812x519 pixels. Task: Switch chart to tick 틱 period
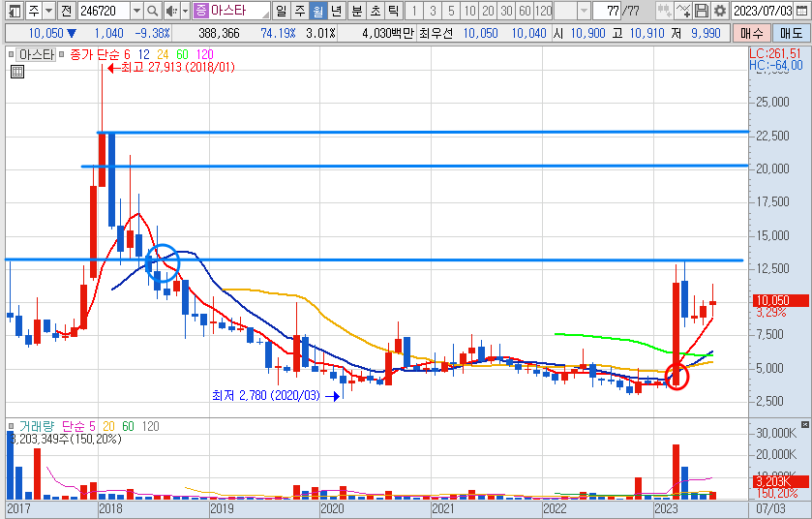pos(394,11)
